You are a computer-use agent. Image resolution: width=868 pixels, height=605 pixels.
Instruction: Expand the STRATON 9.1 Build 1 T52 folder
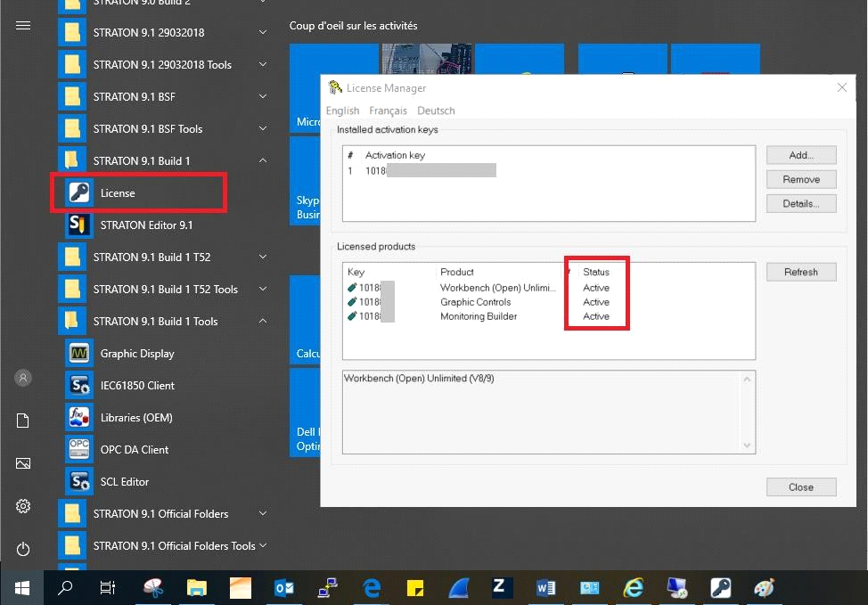[263, 257]
